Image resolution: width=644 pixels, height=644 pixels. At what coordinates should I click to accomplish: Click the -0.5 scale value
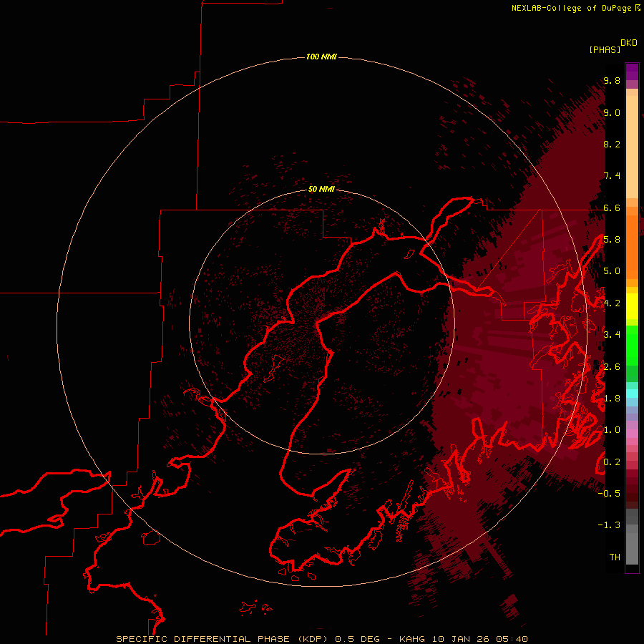pos(609,493)
